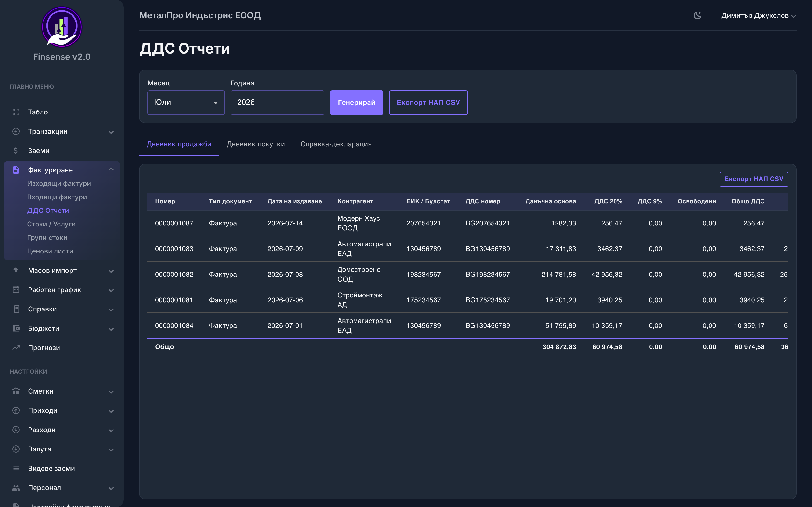This screenshot has width=812, height=507.
Task: Click the Генерирай button
Action: (356, 102)
